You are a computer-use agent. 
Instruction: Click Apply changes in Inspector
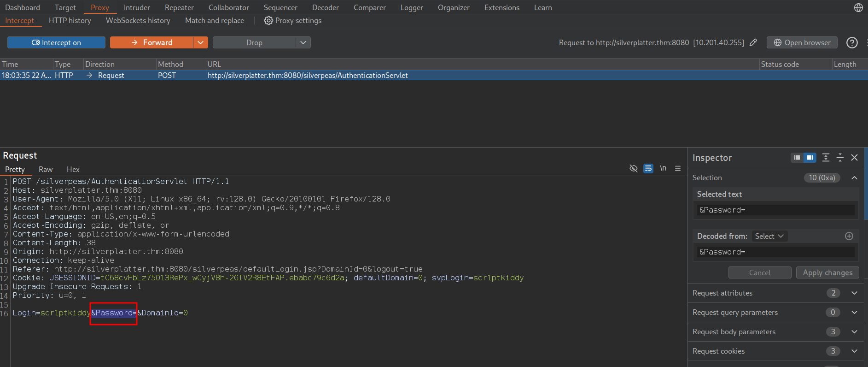[827, 272]
